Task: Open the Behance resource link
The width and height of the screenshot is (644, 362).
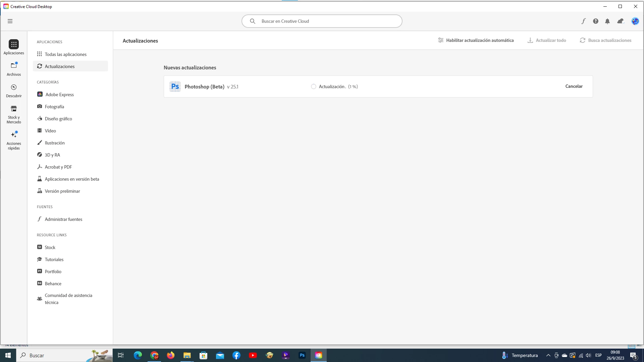Action: [53, 284]
